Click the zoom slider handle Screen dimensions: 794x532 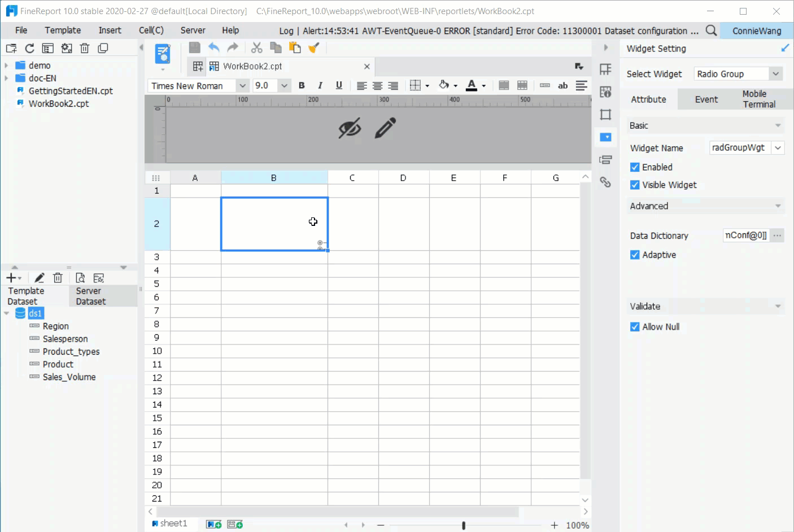coord(464,525)
